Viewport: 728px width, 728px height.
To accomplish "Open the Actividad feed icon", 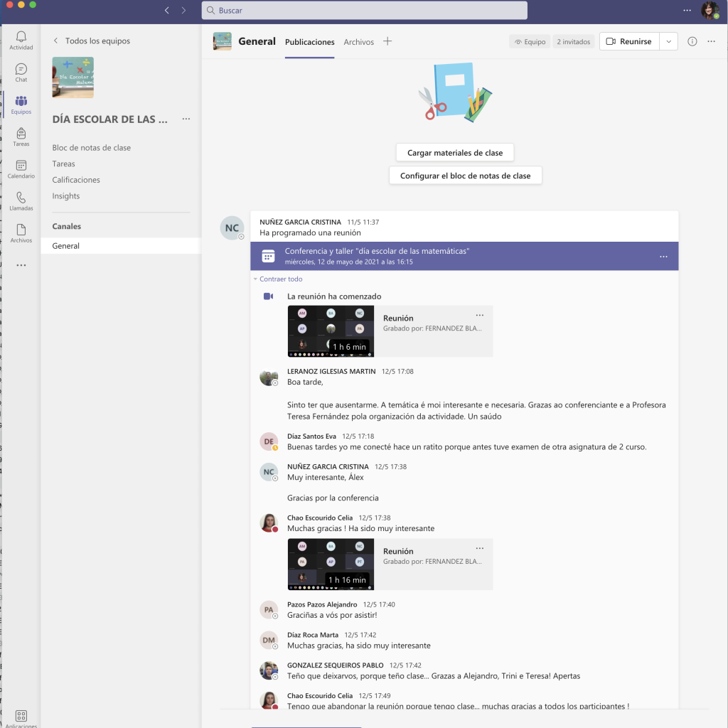I will coord(21,41).
